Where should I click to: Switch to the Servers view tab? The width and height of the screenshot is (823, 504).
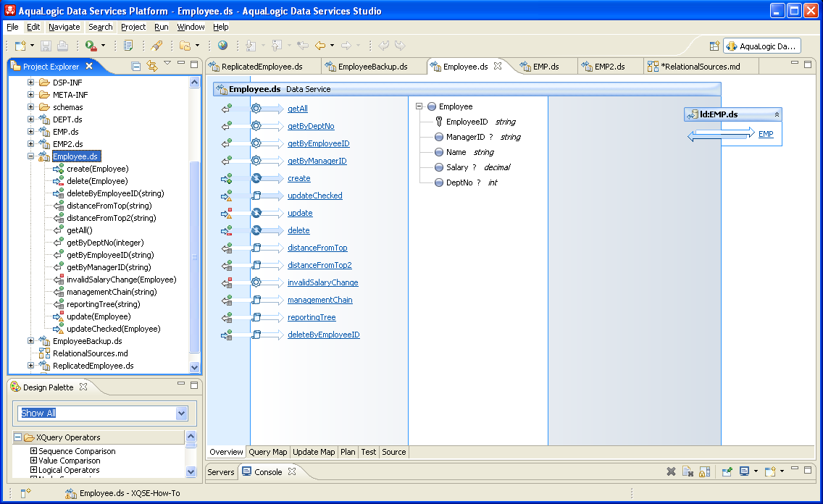point(220,472)
